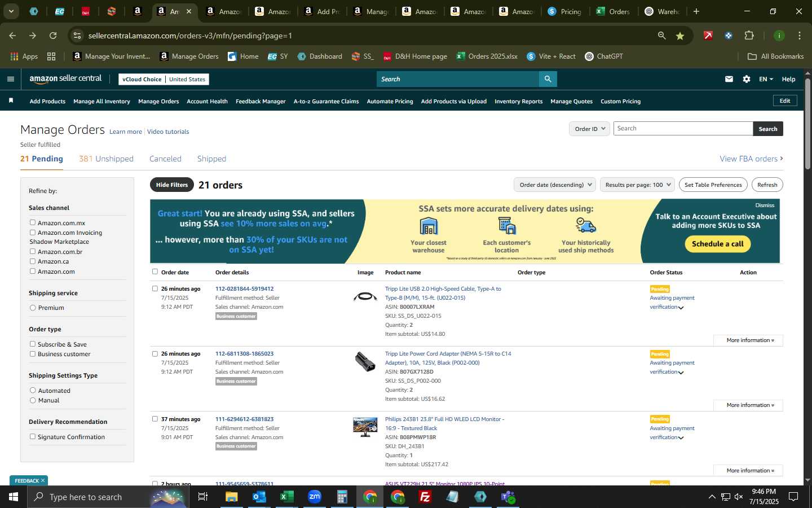Screen dimensions: 812x508
Task: Click Schedule a call button
Action: tap(717, 244)
